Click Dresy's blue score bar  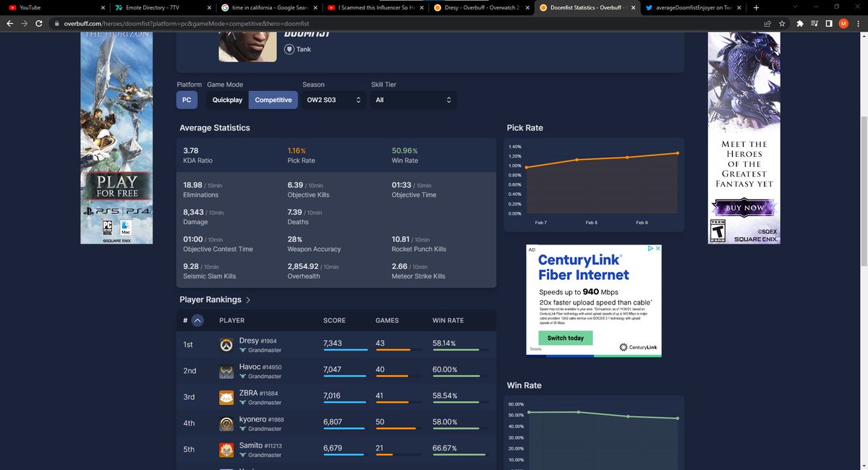click(345, 350)
